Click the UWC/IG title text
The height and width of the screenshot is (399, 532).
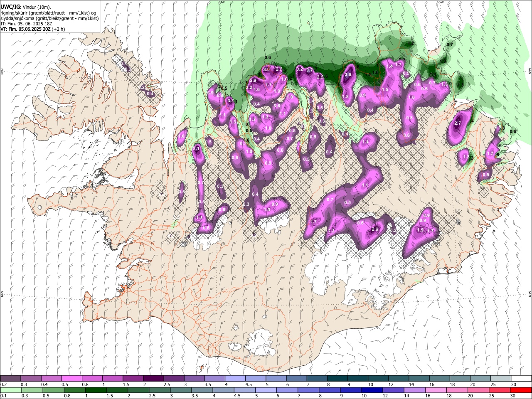point(10,7)
